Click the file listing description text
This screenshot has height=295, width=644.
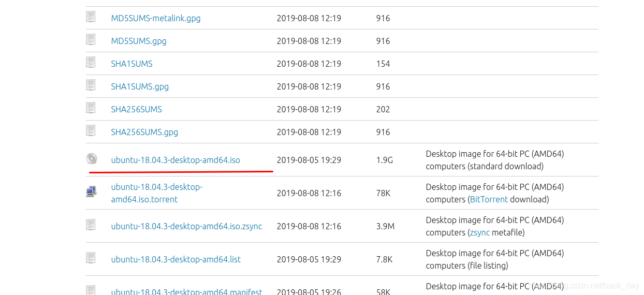point(495,259)
